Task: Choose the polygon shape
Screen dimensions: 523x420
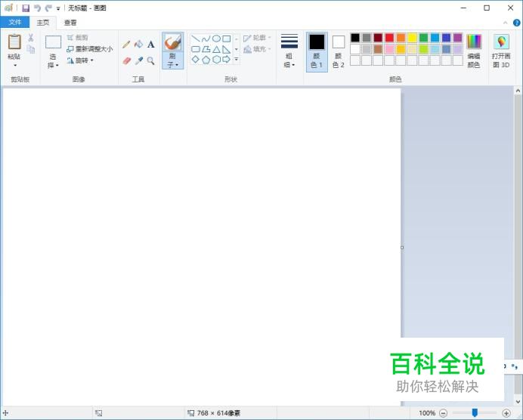Action: point(206,49)
